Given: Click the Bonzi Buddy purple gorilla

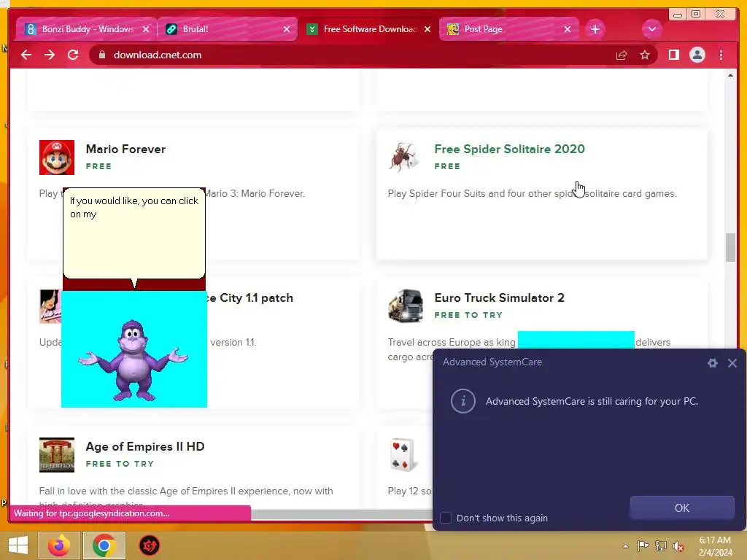Looking at the screenshot, I should tap(134, 360).
